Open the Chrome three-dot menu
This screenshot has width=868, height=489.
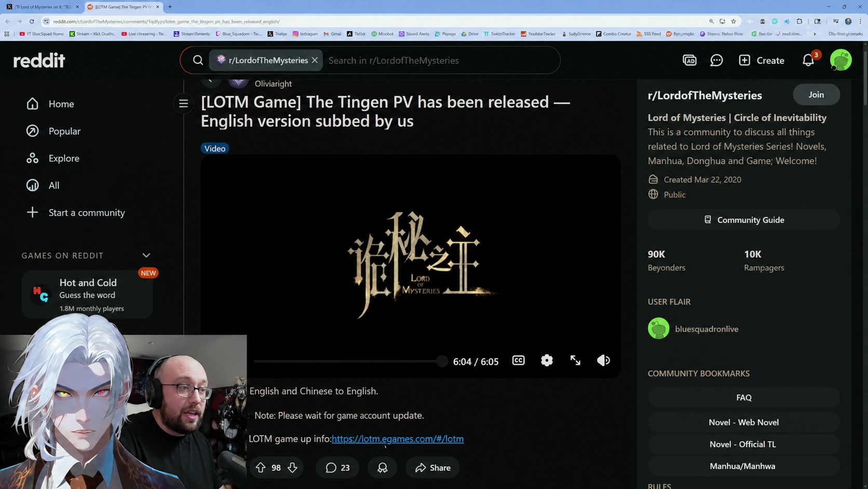pos(860,21)
